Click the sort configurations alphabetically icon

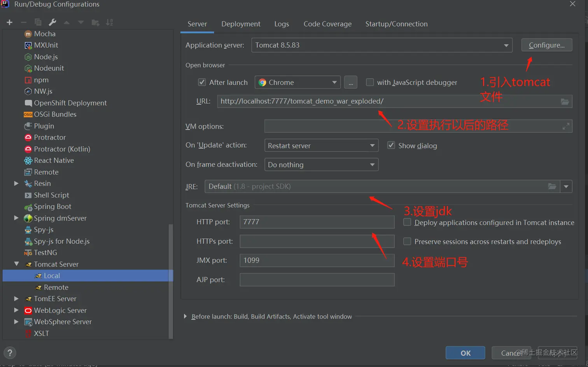[x=110, y=23]
